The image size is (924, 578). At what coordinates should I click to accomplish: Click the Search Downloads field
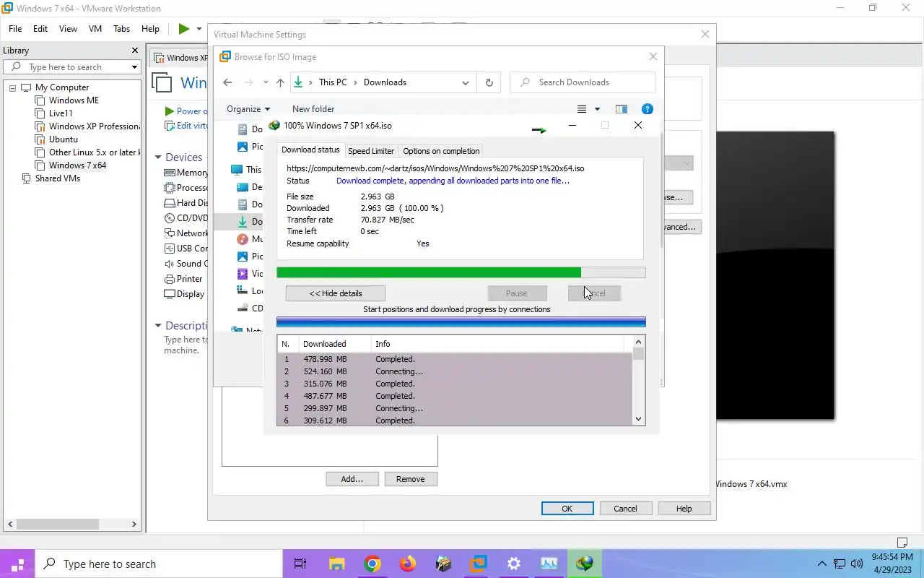tap(583, 82)
